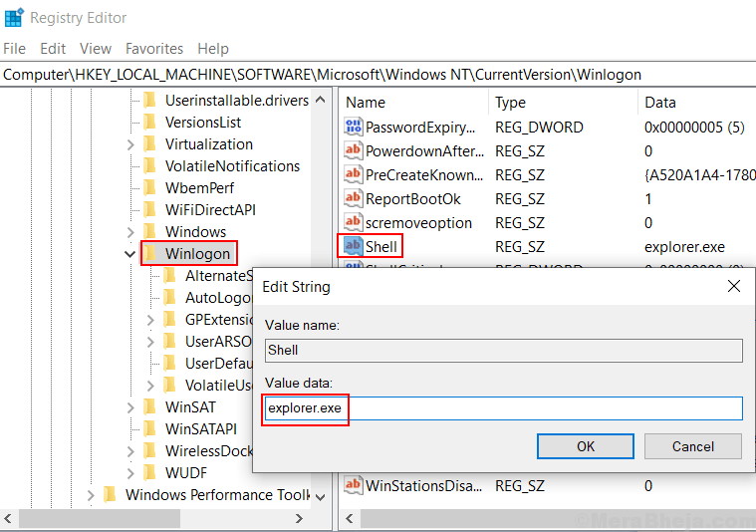The height and width of the screenshot is (532, 756).
Task: Select the VolatileUser subkey folder icon
Action: click(169, 386)
